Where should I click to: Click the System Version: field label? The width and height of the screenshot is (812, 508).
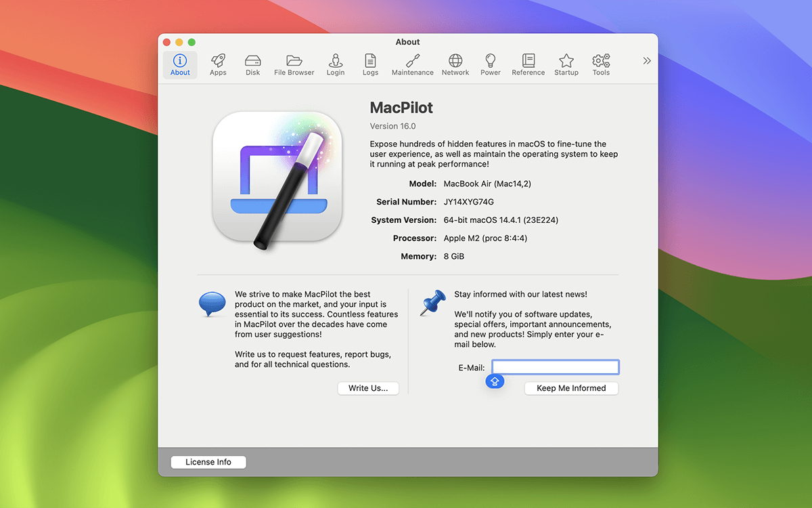point(404,220)
